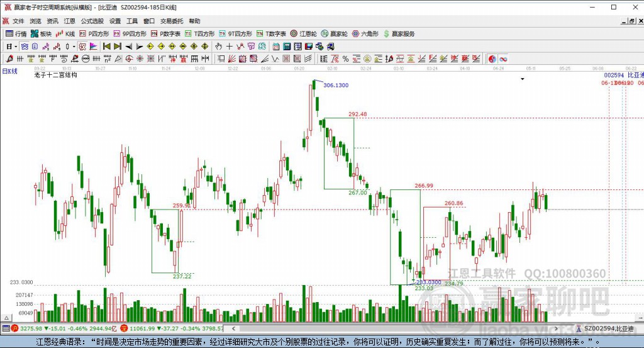Select the left-arrow yellow diamond icon
This screenshot has width=644, height=348.
[150, 47]
